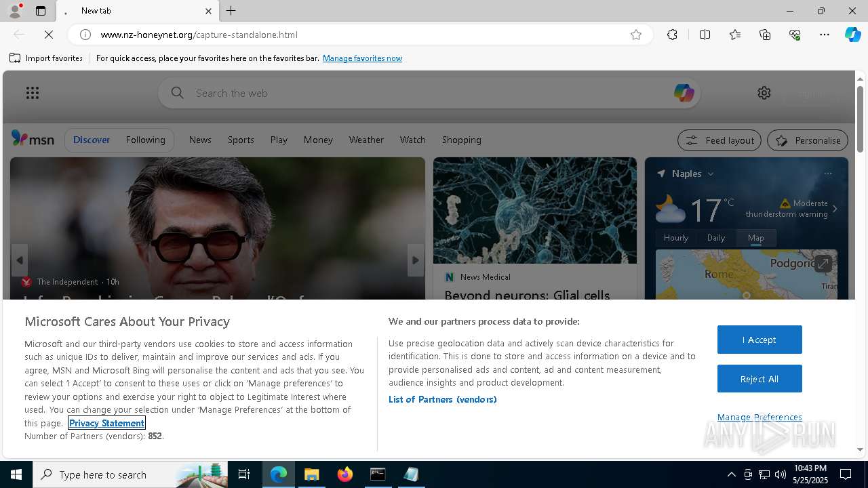The height and width of the screenshot is (488, 868).
Task: Open the terminal window from taskbar
Action: [378, 474]
